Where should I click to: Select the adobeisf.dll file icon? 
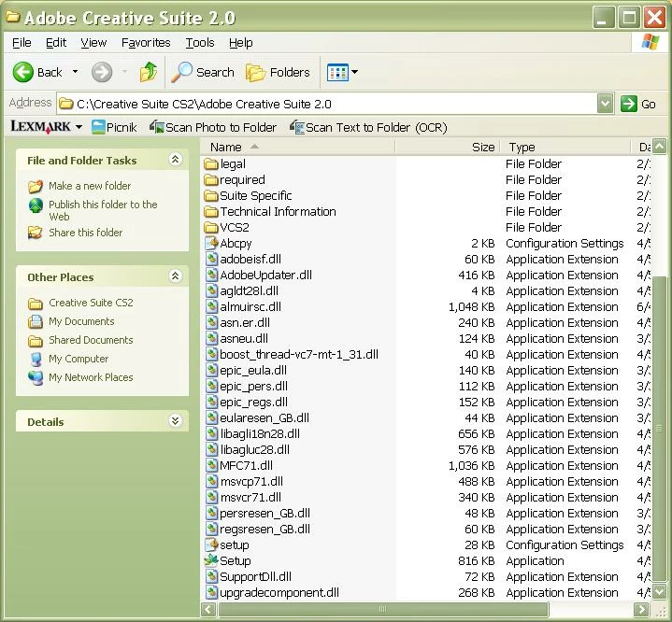click(211, 260)
